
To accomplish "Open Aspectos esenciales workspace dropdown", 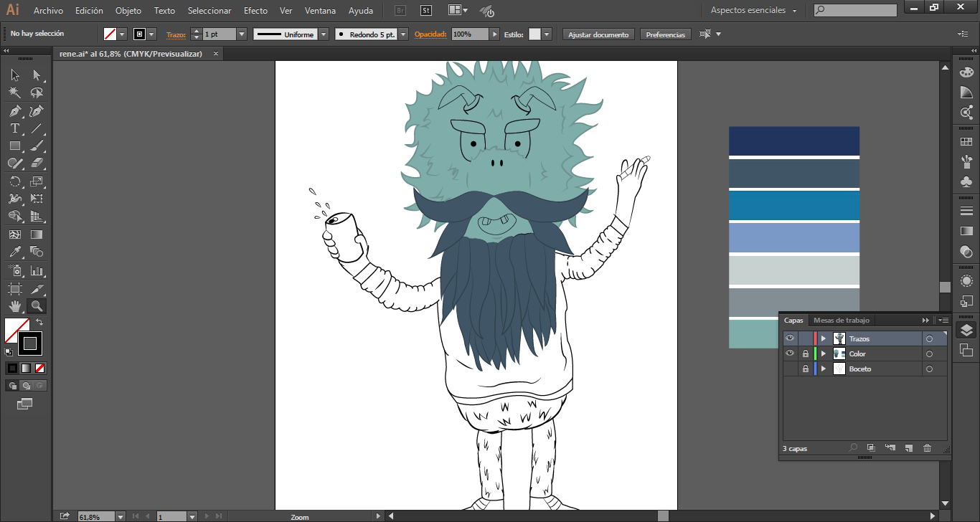I will [753, 11].
